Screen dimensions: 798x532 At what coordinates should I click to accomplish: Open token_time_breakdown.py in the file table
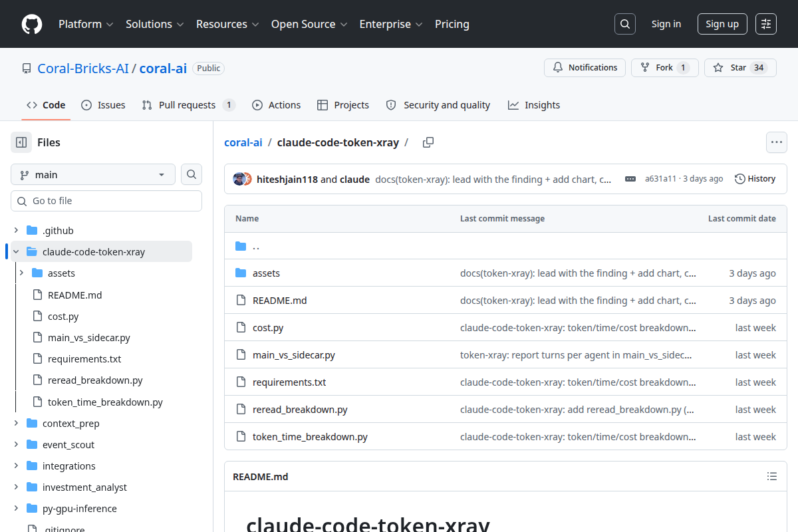click(310, 437)
